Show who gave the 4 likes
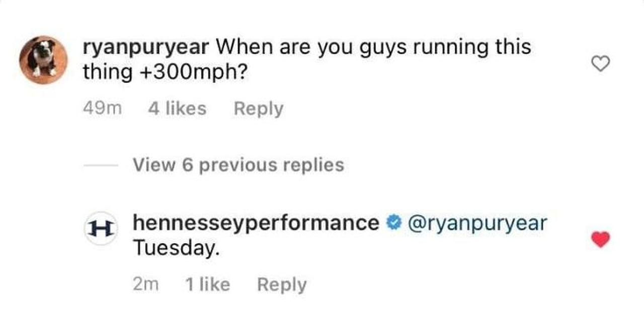 (x=177, y=109)
